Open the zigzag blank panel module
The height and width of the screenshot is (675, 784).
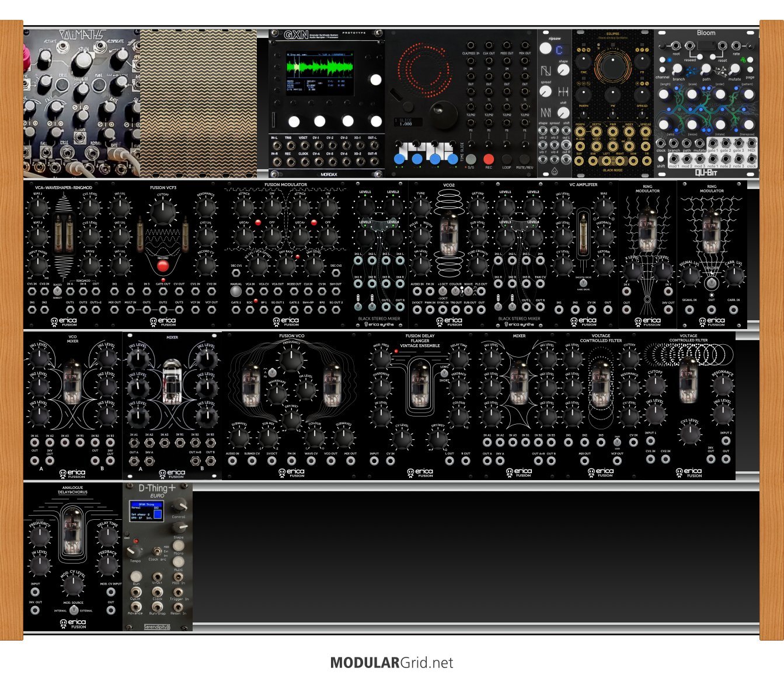tap(198, 103)
